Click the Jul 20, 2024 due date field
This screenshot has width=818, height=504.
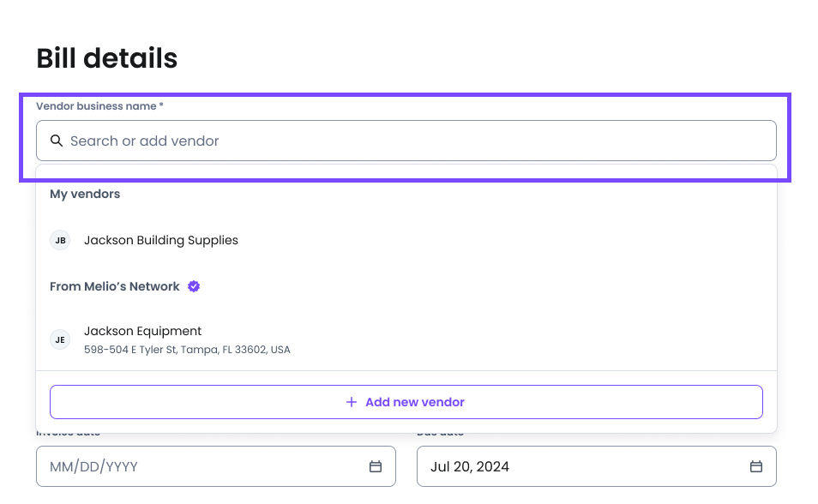tap(597, 466)
